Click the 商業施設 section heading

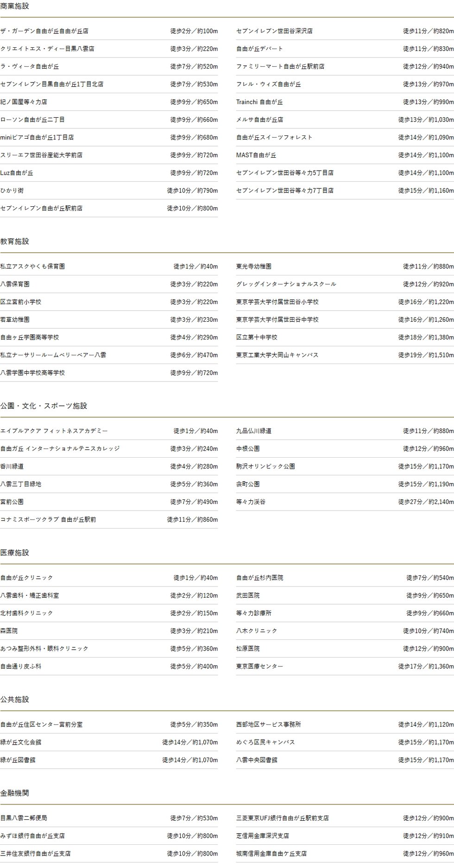pyautogui.click(x=15, y=6)
